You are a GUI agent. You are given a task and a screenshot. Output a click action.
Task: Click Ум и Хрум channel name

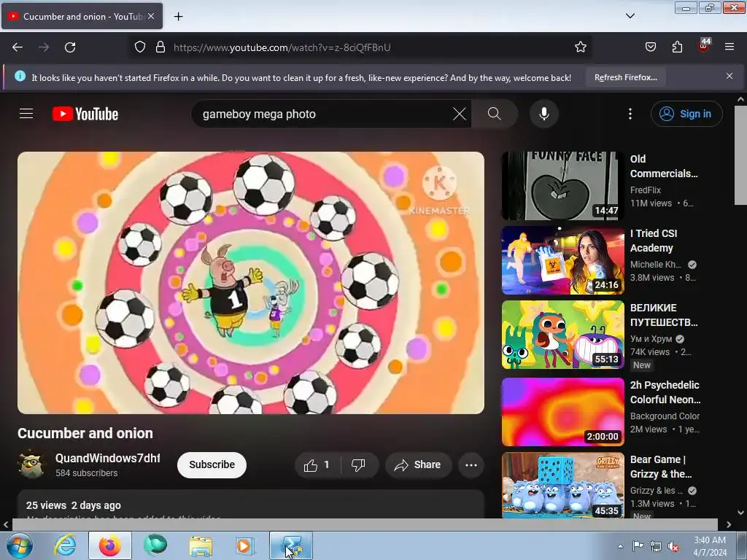651,338
